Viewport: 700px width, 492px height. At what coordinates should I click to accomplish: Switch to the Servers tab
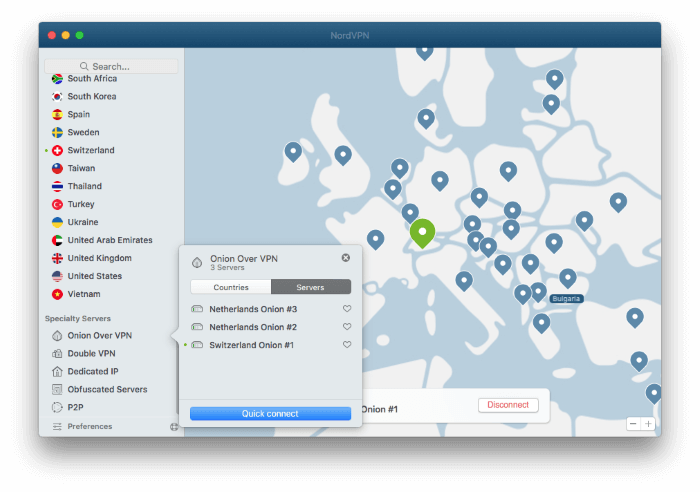[311, 287]
